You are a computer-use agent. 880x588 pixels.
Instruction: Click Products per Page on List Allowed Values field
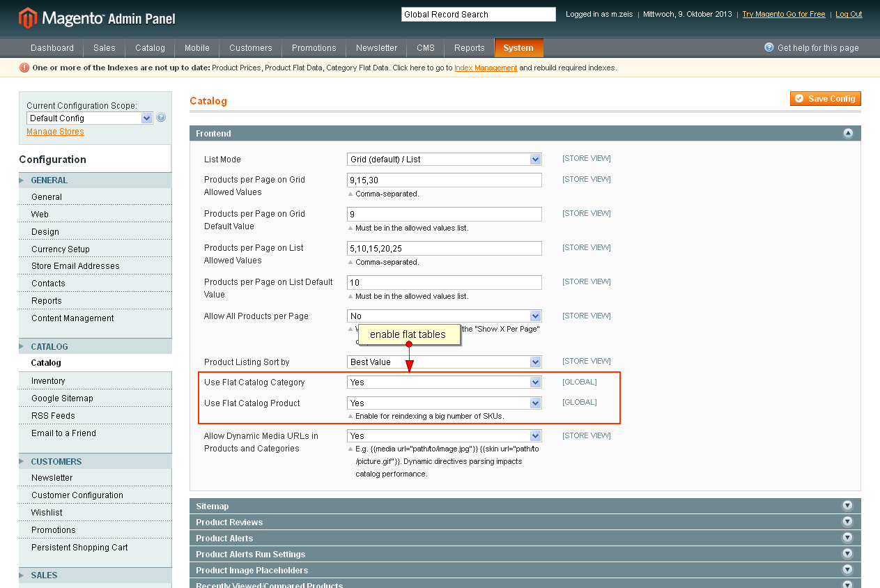click(x=445, y=249)
